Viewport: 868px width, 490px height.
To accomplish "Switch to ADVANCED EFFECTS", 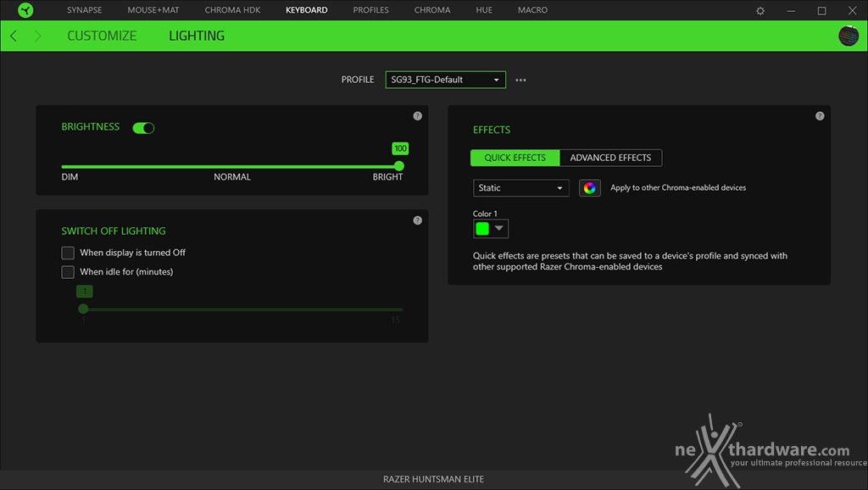I will click(x=610, y=158).
